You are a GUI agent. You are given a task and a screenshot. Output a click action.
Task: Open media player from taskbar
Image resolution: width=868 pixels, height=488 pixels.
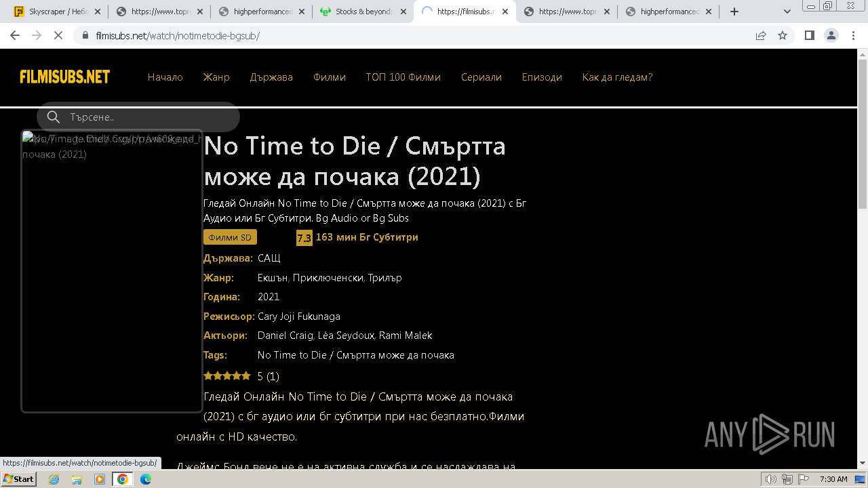(100, 479)
